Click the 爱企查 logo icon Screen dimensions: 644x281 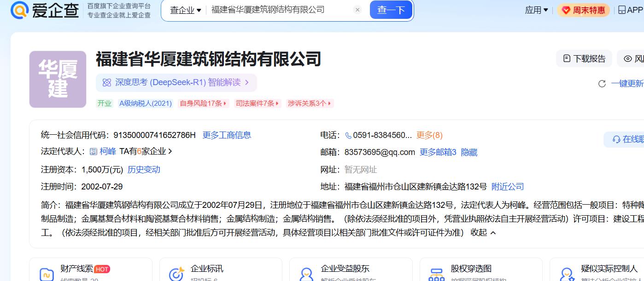pyautogui.click(x=20, y=10)
